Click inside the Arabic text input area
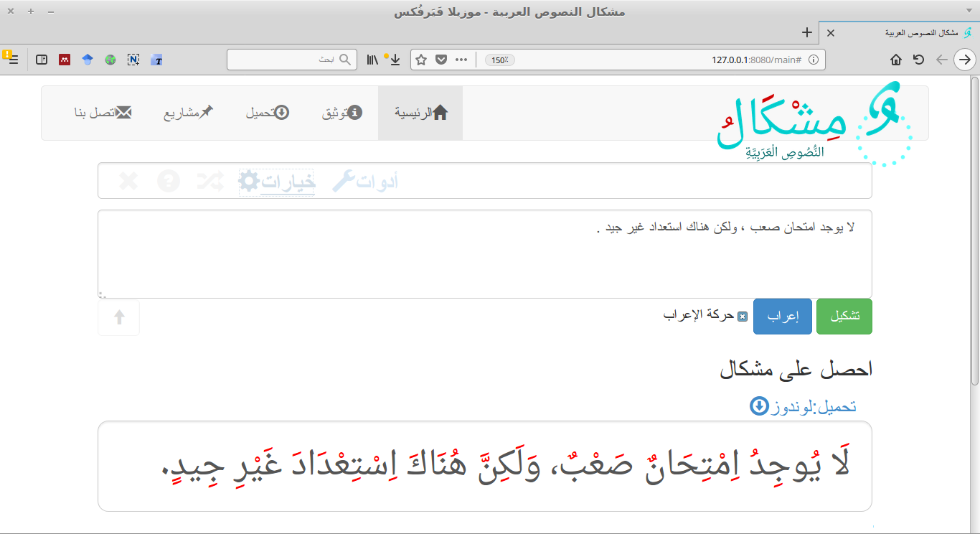The image size is (980, 534). pyautogui.click(x=485, y=254)
